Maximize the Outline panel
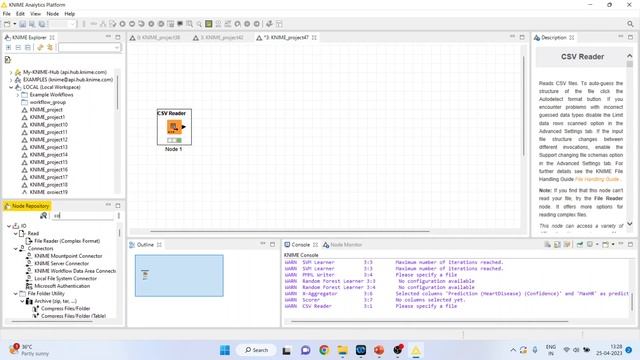The image size is (640, 360). tap(273, 244)
